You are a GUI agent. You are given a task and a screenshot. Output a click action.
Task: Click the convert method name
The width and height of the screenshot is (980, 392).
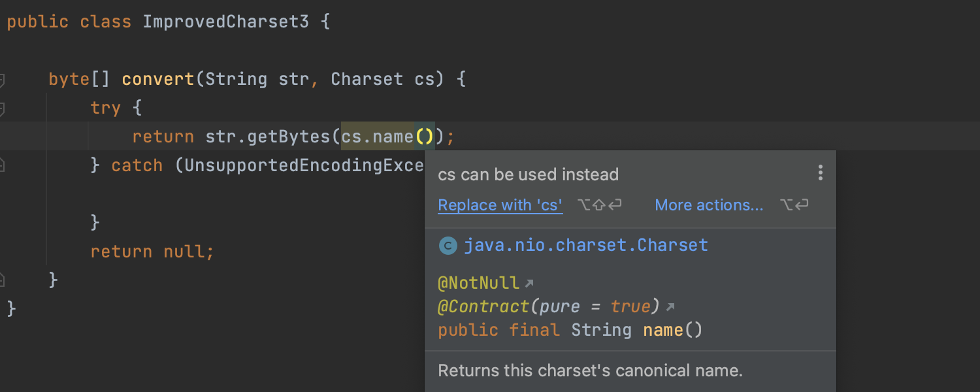158,80
